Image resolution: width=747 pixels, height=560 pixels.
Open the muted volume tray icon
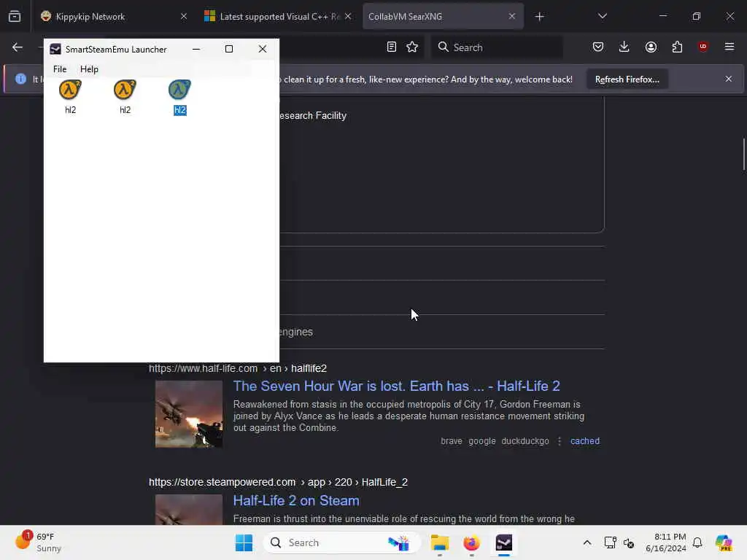tap(628, 542)
